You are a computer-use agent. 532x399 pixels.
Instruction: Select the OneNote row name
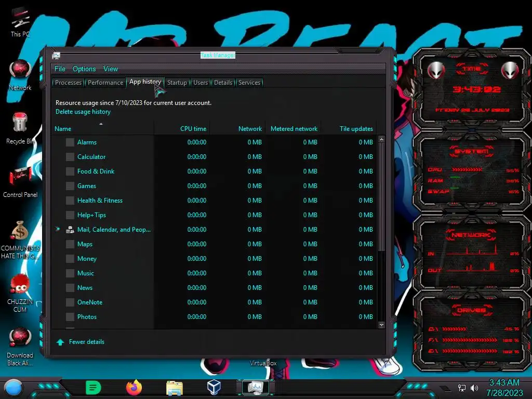(89, 302)
